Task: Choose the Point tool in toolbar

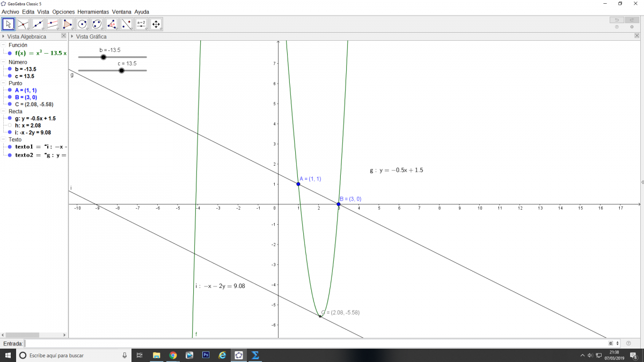Action: (x=23, y=24)
